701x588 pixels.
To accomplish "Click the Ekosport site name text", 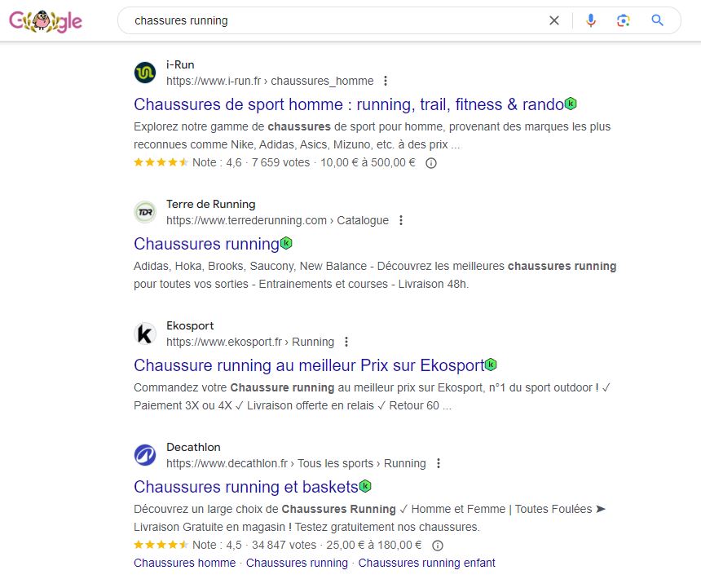I will coord(190,326).
